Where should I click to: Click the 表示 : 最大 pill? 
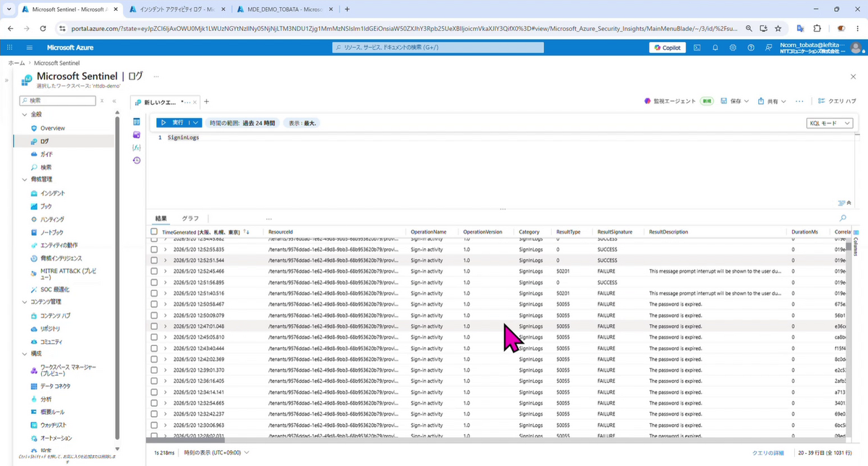point(302,123)
